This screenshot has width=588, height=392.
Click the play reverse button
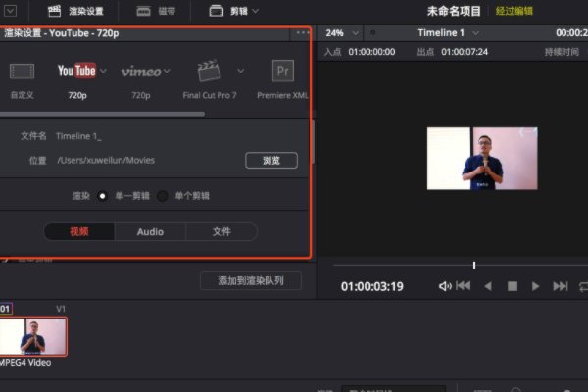pos(488,286)
